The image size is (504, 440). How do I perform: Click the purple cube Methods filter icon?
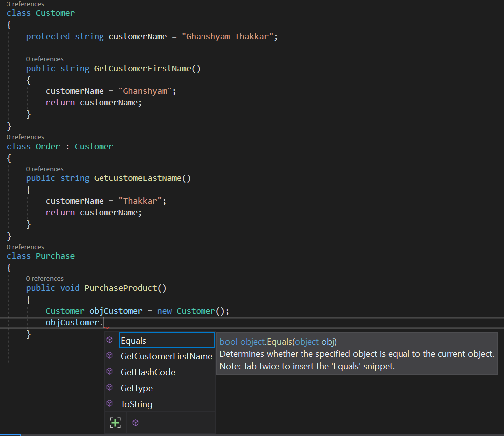click(135, 422)
